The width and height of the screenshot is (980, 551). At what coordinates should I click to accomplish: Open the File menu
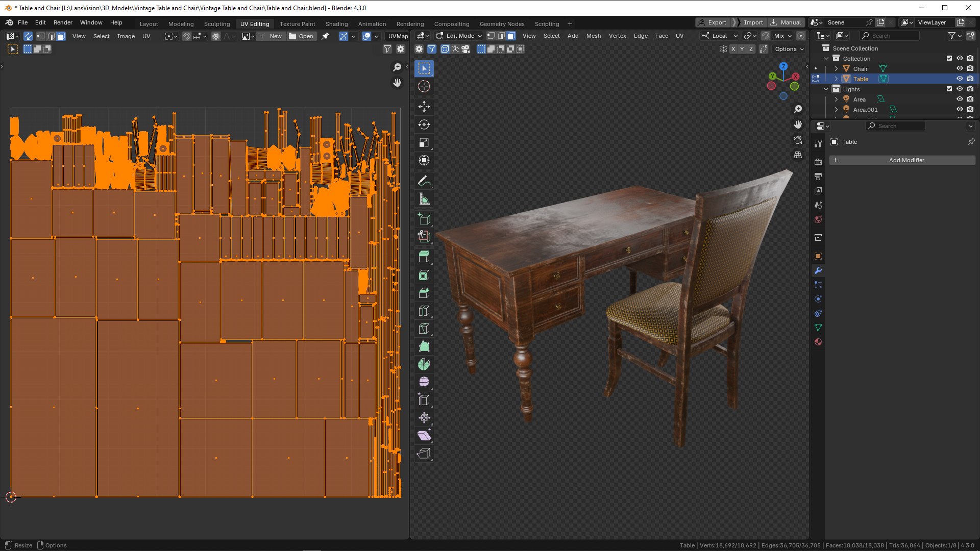22,22
